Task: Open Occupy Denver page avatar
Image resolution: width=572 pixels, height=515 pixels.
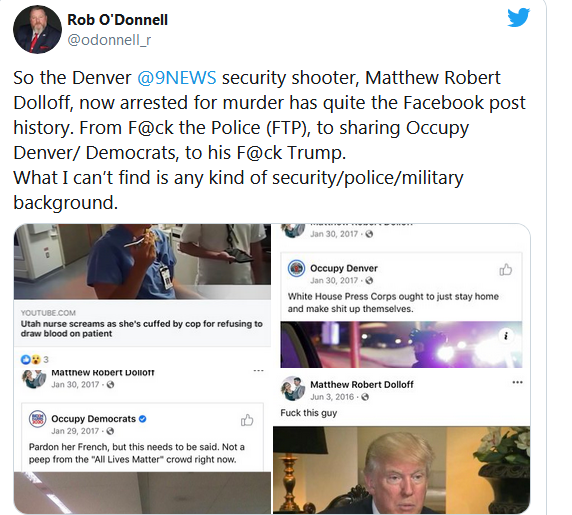Action: point(296,269)
